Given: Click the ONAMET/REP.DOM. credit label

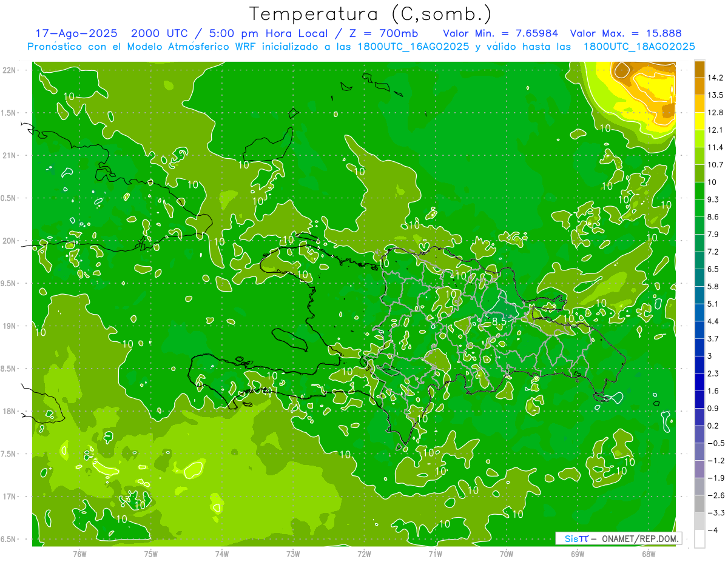Looking at the screenshot, I should click(641, 538).
